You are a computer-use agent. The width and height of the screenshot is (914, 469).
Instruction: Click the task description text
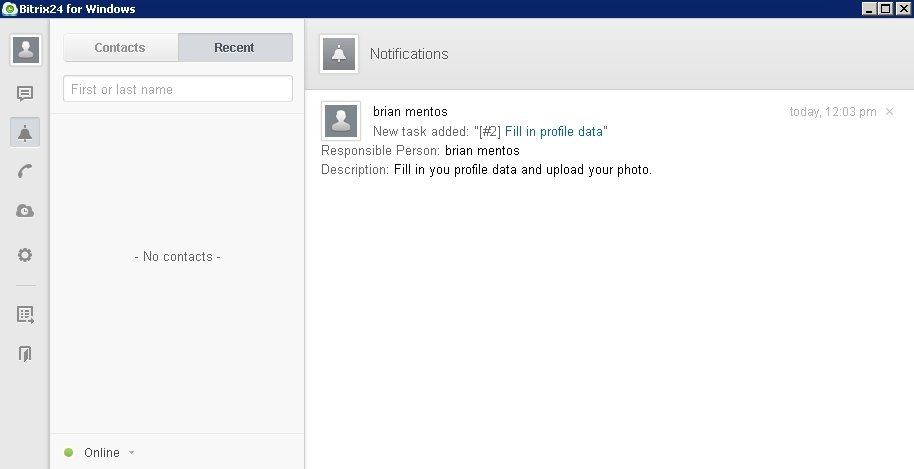(523, 170)
